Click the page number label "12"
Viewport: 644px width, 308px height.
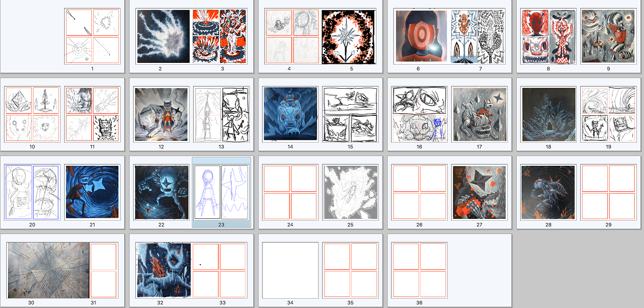click(161, 147)
